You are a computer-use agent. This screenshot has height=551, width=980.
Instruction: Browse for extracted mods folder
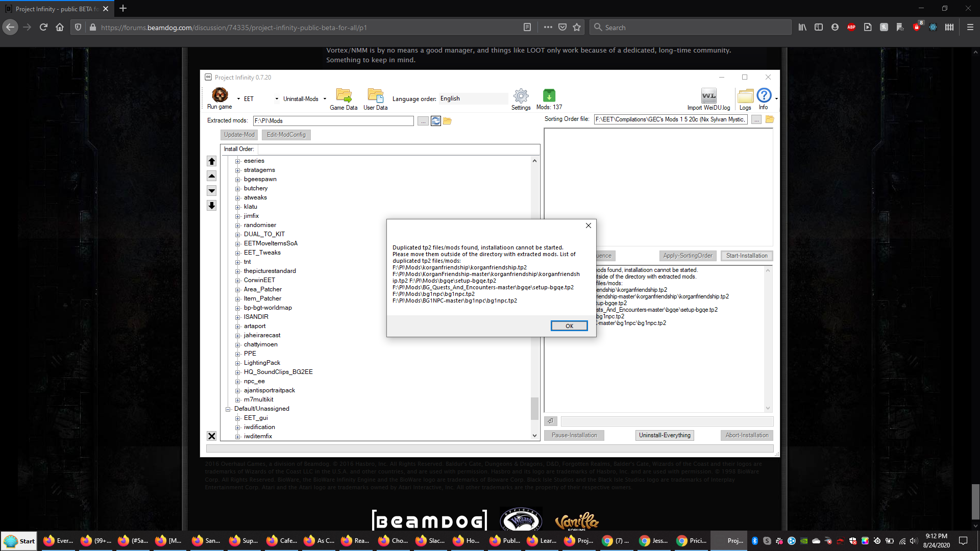[423, 121]
